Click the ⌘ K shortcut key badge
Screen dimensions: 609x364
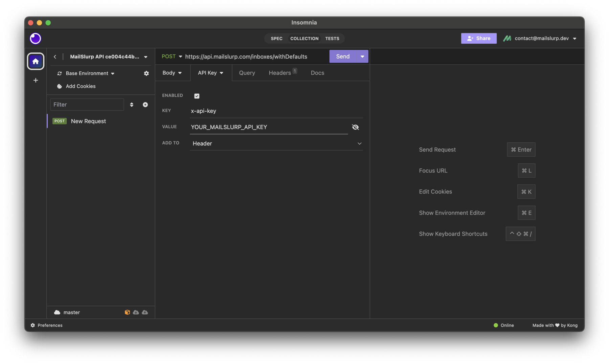(x=526, y=192)
